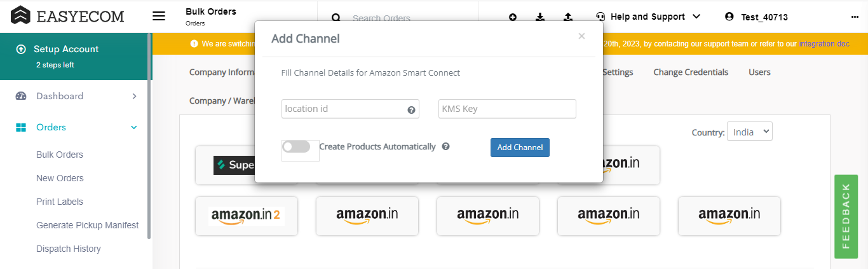
Task: Click help icon beside Create Products Automatically
Action: 445,146
